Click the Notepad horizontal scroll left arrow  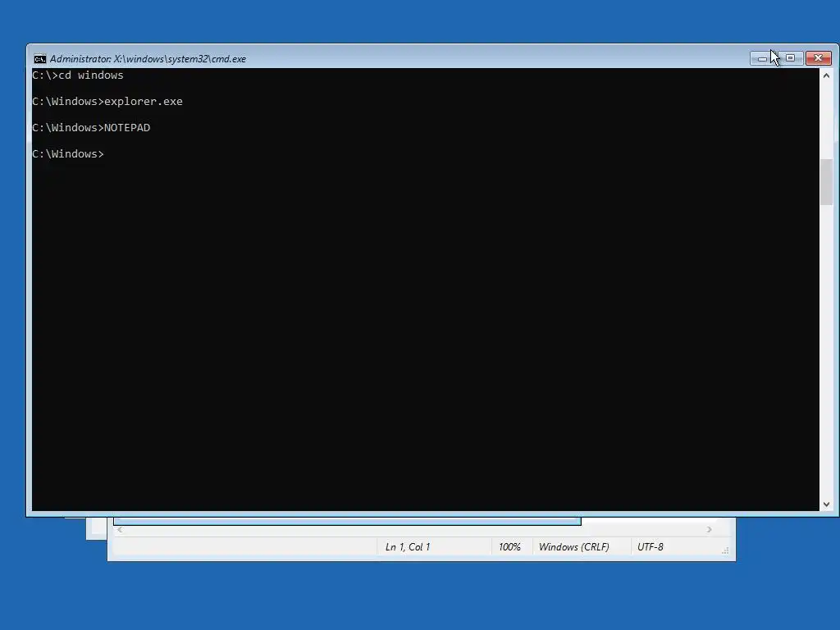pos(120,529)
